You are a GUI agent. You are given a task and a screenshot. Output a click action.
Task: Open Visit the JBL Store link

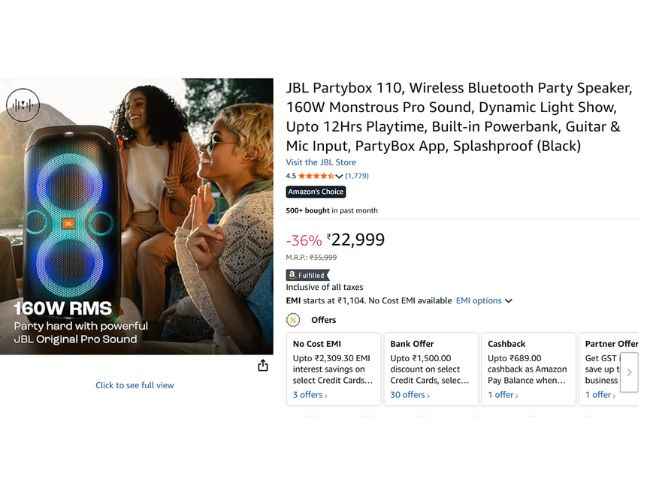tap(321, 162)
